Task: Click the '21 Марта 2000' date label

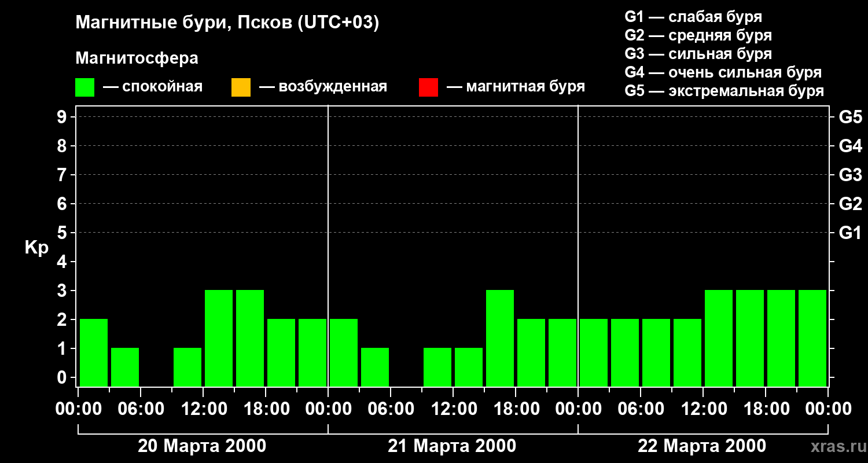Action: pos(452,446)
